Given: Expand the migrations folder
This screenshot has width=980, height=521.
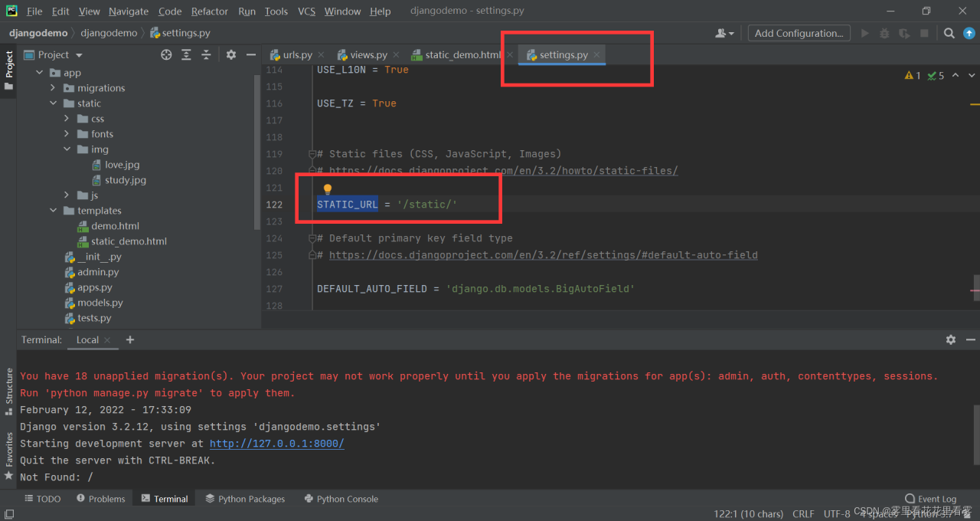Looking at the screenshot, I should click(x=53, y=88).
